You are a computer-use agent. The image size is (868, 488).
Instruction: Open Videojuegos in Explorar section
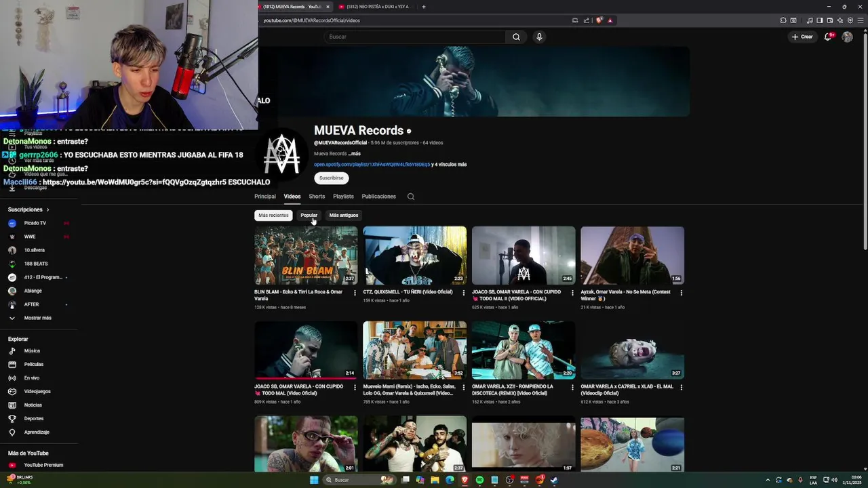pos(37,392)
